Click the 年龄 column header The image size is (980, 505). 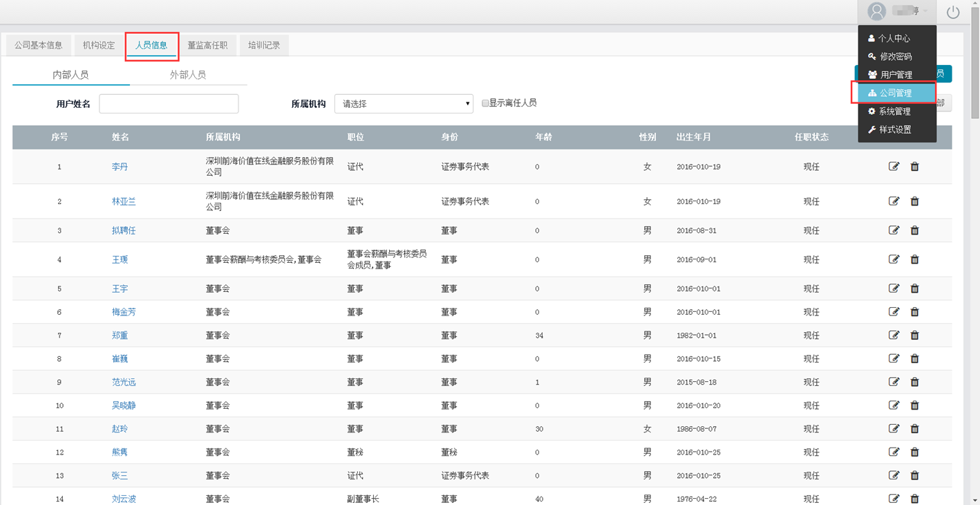pyautogui.click(x=543, y=137)
